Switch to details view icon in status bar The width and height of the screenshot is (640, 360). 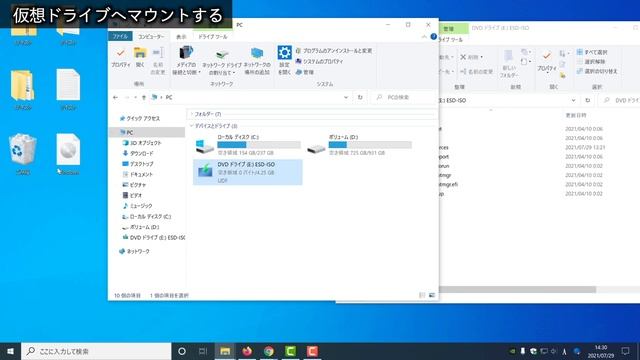tap(422, 295)
